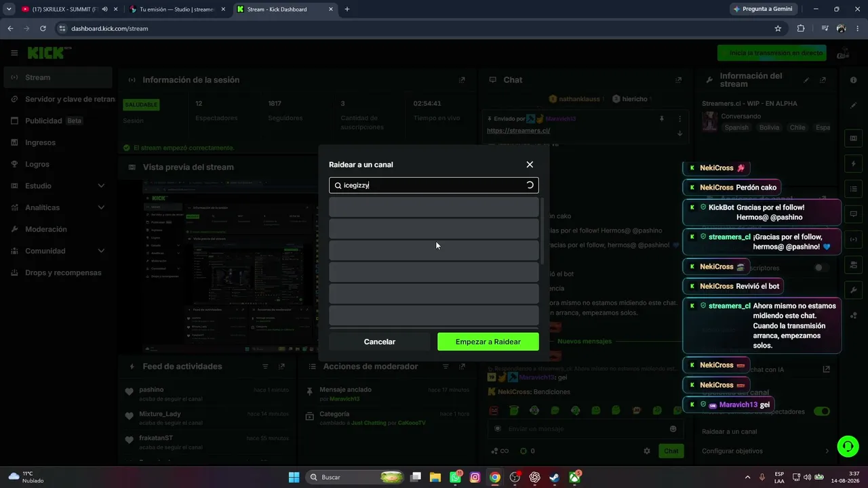Click the pencil icon in the right rail
This screenshot has width=868, height=488.
pyautogui.click(x=854, y=105)
